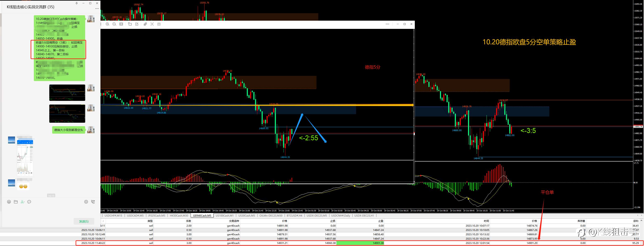Sort trades by 类型 column header
644x246 pixels.
pos(150,221)
